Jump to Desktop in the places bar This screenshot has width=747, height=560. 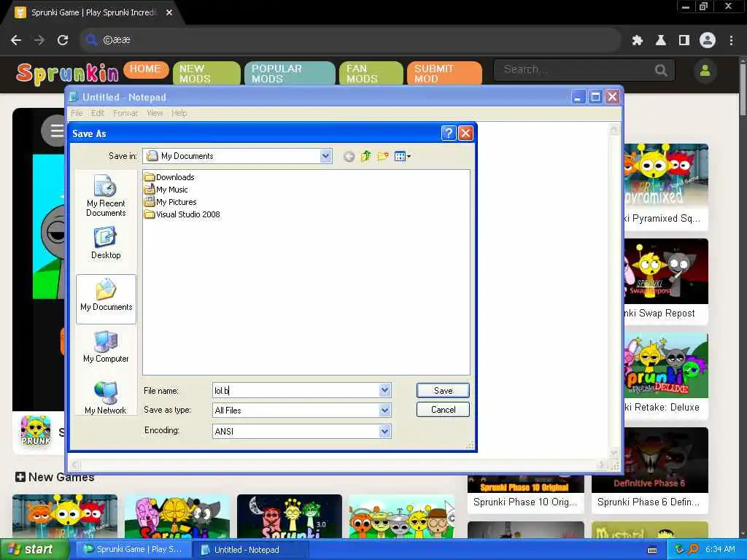click(x=106, y=243)
